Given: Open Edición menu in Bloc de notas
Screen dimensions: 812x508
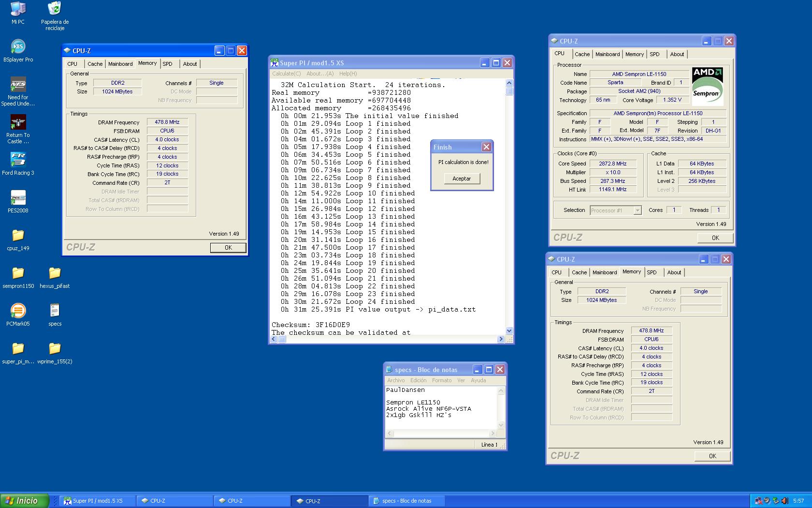Looking at the screenshot, I should click(x=419, y=380).
